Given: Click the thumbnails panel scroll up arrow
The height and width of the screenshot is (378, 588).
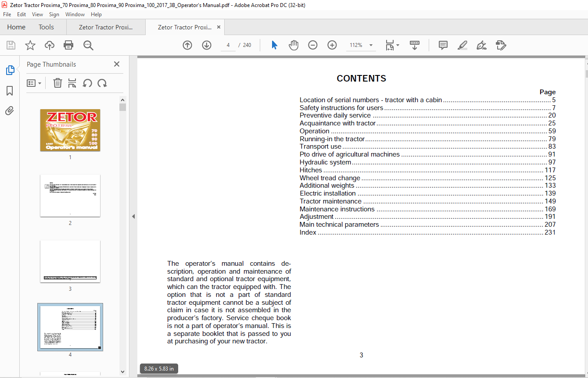Looking at the screenshot, I should (x=123, y=100).
